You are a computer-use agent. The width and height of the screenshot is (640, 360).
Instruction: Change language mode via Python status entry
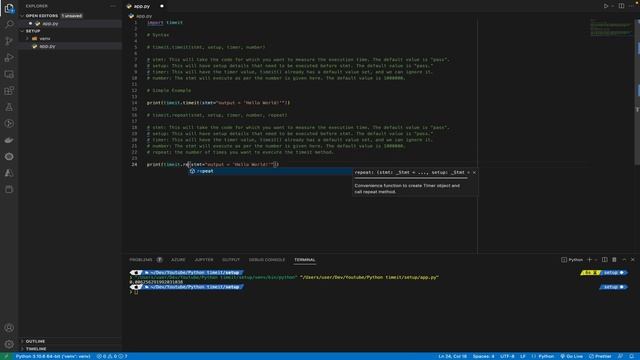(543, 356)
